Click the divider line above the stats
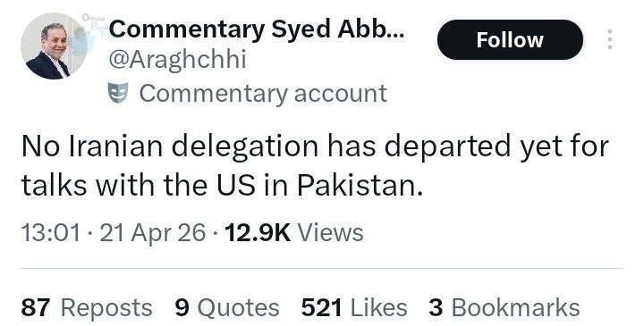Image resolution: width=644 pixels, height=326 pixels. pyautogui.click(x=322, y=269)
